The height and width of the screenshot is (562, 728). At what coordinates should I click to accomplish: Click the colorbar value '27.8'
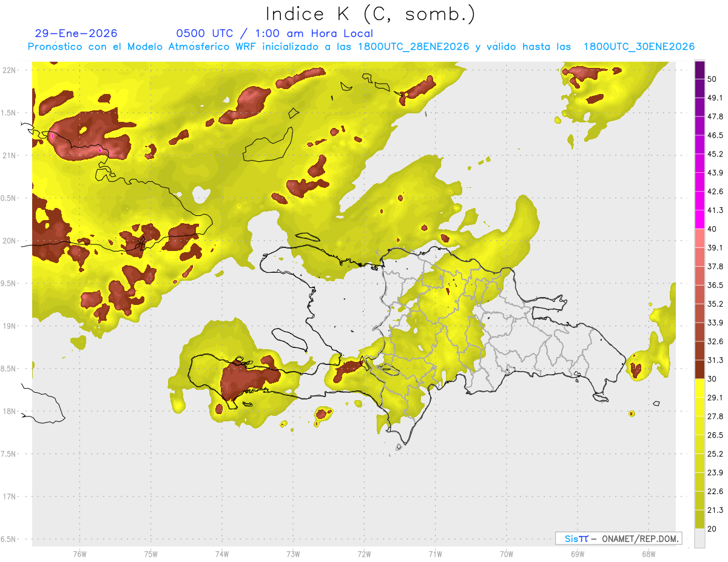[x=715, y=416]
